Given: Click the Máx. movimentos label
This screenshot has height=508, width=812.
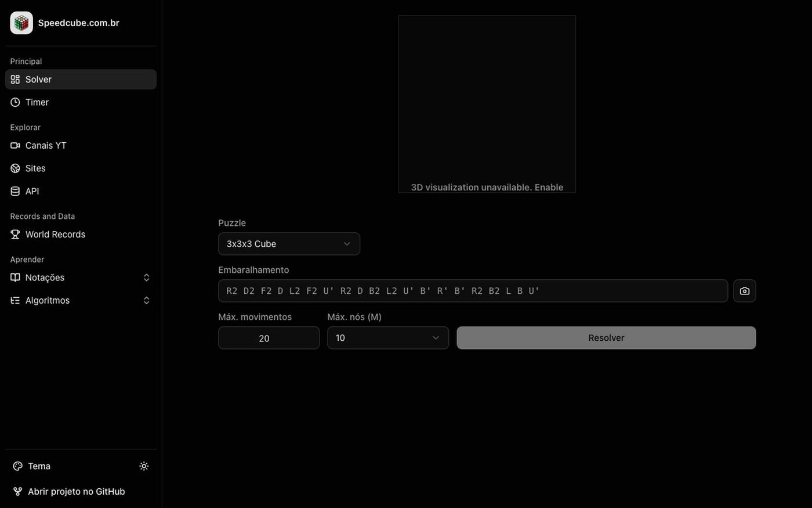Looking at the screenshot, I should 255,317.
